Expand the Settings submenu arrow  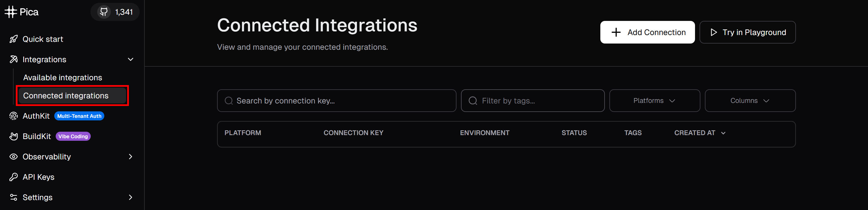click(x=130, y=197)
